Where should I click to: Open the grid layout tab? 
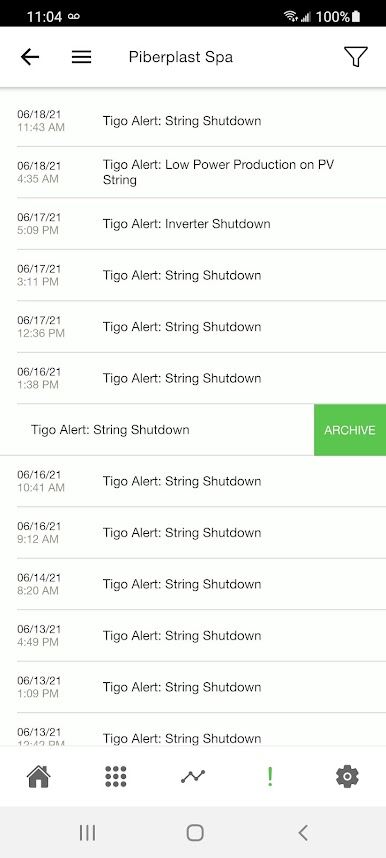116,776
